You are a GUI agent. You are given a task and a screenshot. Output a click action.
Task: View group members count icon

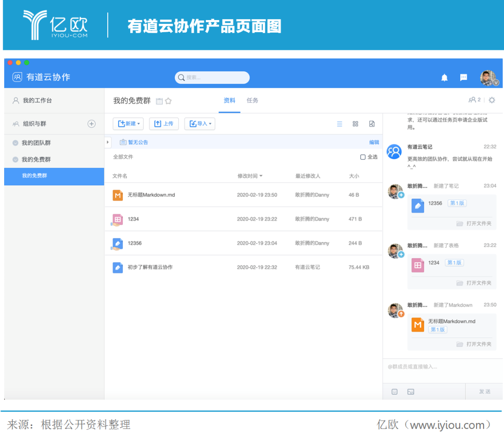(475, 100)
